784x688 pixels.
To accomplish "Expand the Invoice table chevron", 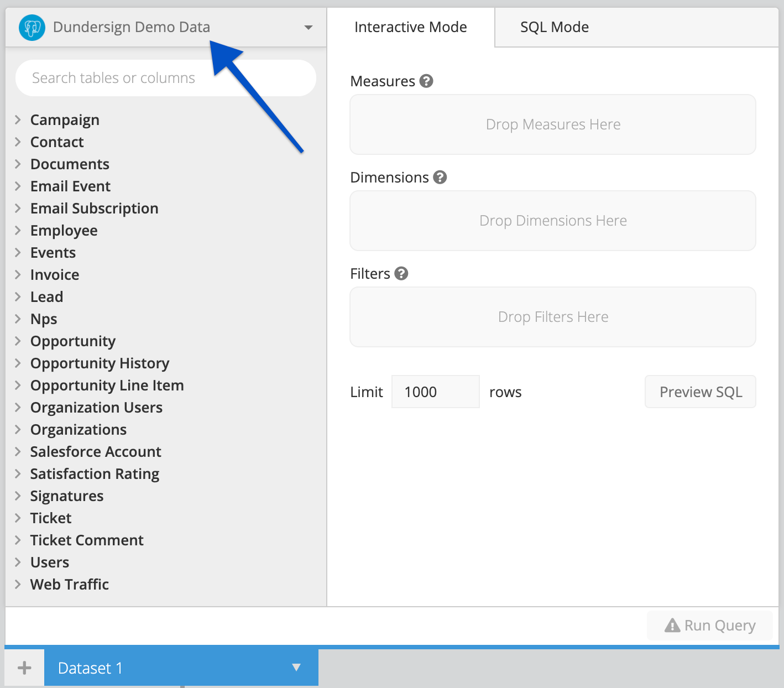I will (x=18, y=274).
